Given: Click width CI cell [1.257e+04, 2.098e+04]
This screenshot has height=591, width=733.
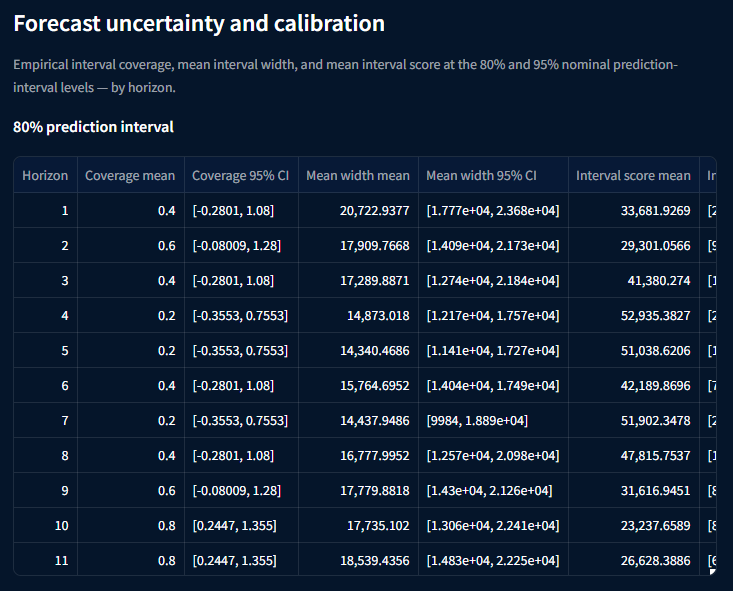Looking at the screenshot, I should (x=493, y=456).
